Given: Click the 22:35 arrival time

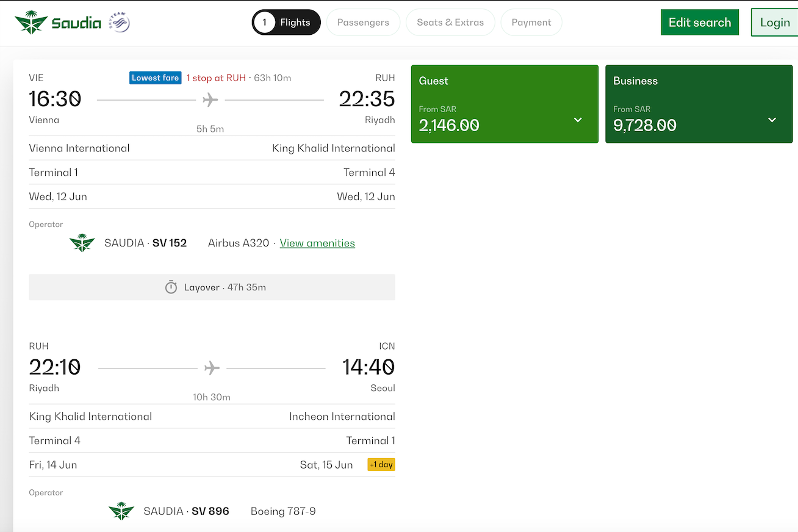Looking at the screenshot, I should coord(367,99).
